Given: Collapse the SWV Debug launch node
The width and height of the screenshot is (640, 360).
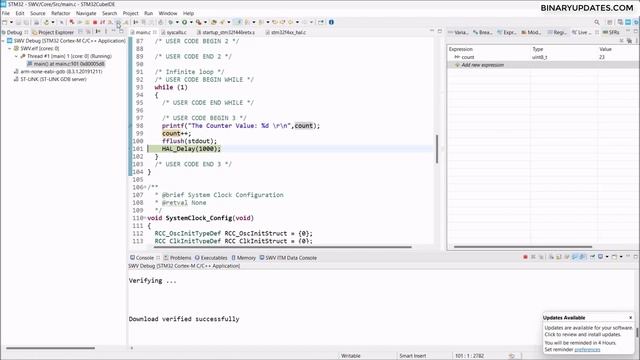Looking at the screenshot, I should (x=4, y=41).
